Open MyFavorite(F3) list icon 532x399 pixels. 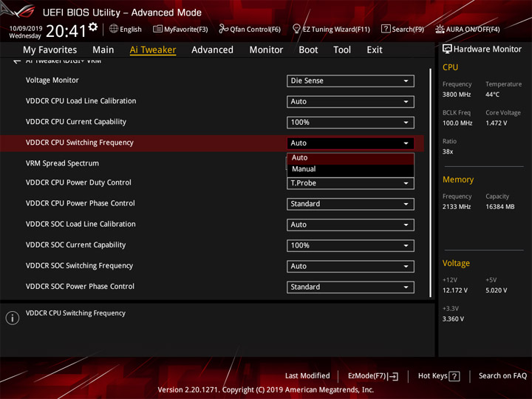tap(157, 29)
